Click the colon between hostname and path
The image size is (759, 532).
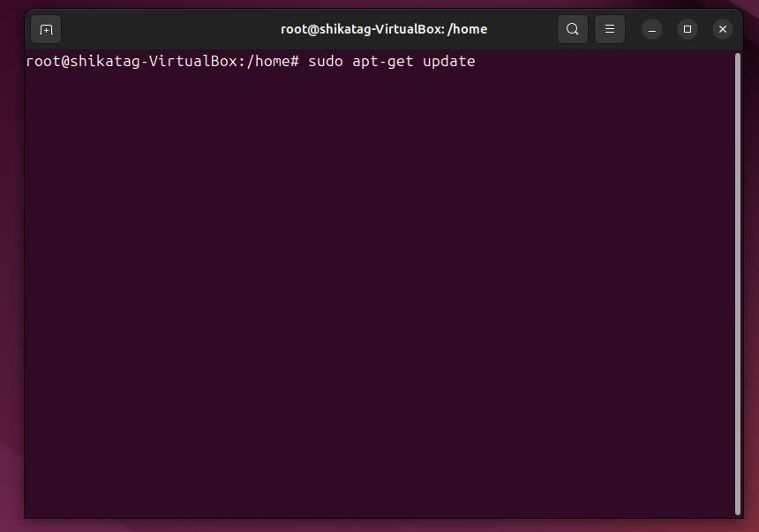pos(242,63)
